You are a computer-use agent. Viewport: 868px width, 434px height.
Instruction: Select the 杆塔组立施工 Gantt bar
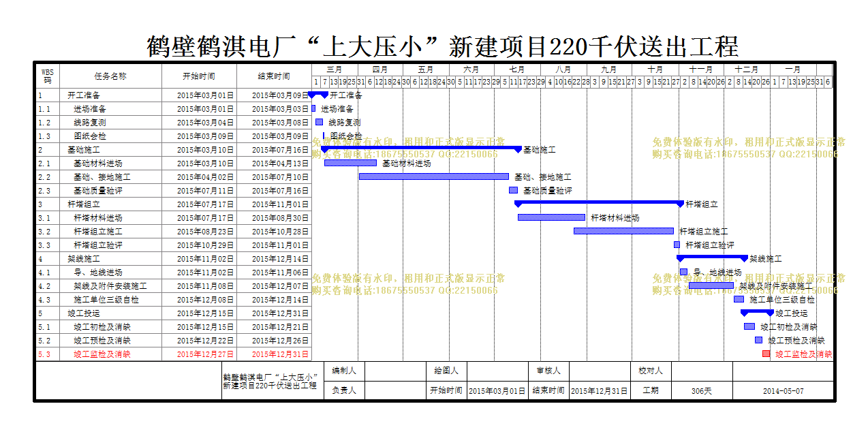pos(623,231)
